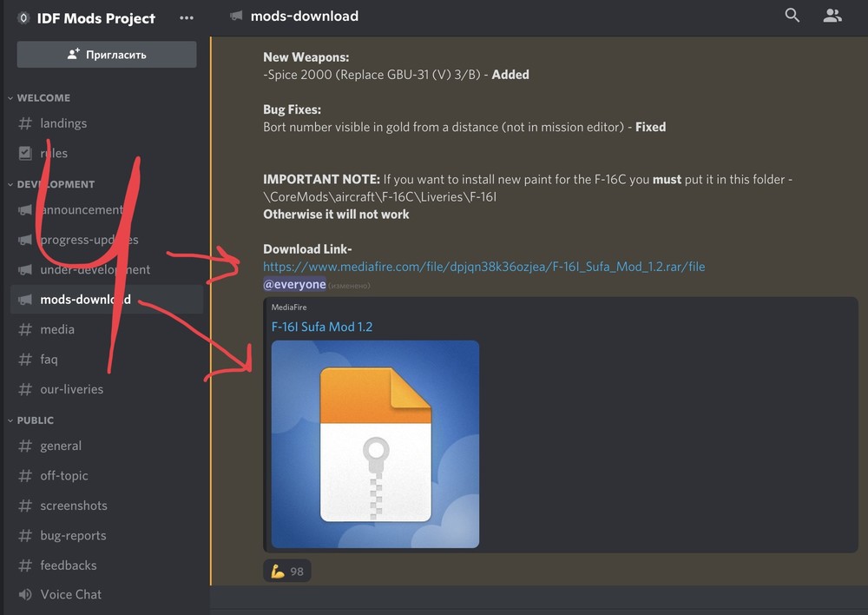868x615 pixels.
Task: Click the Voice Chat speaker icon
Action: [24, 595]
